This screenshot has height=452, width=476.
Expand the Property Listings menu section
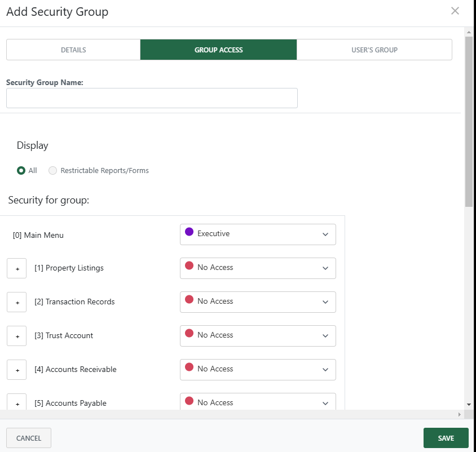16,268
